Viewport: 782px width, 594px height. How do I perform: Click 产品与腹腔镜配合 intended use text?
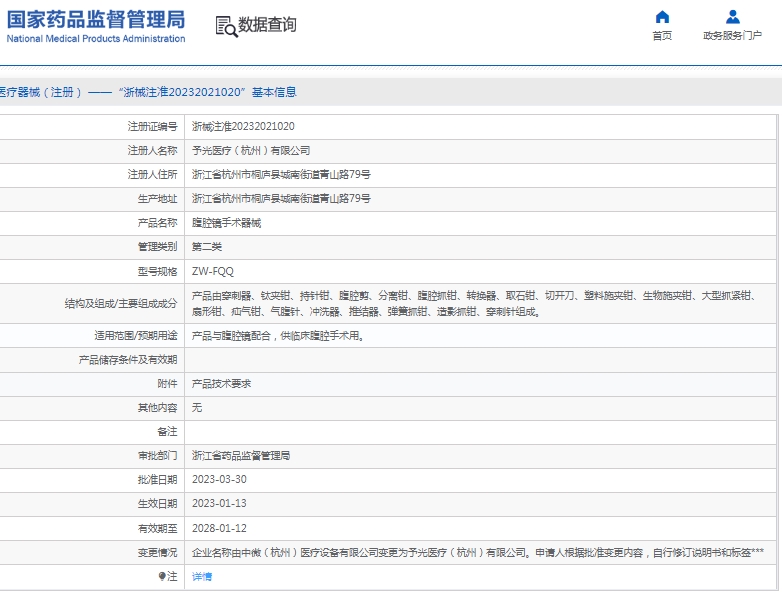(278, 336)
